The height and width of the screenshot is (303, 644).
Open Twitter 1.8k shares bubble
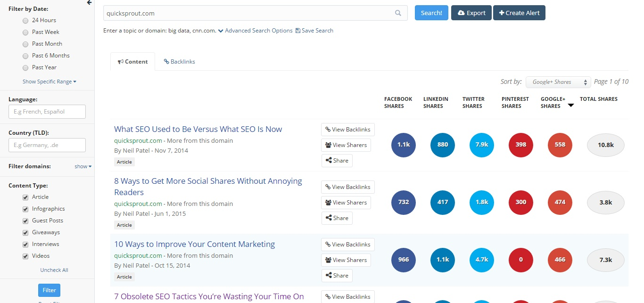point(482,202)
